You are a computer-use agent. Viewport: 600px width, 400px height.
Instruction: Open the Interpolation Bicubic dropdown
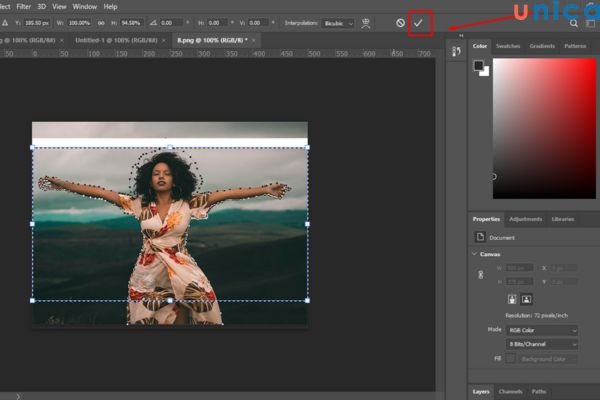click(x=338, y=22)
